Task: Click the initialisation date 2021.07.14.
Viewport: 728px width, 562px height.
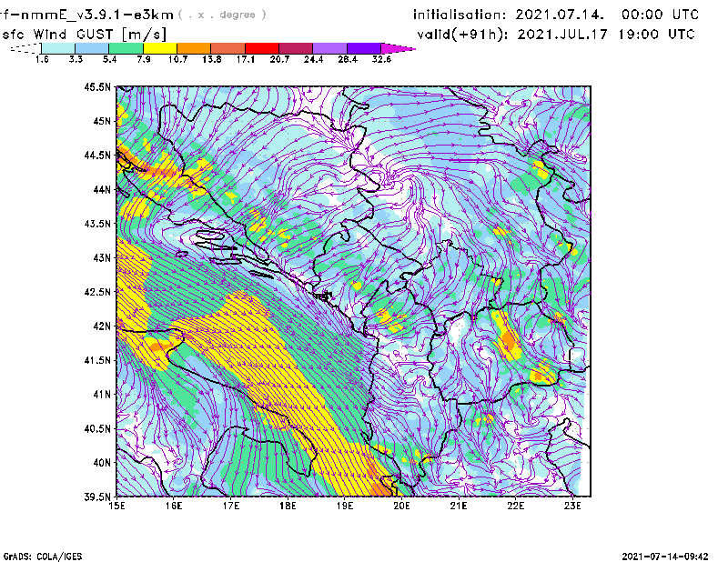Action: 560,15
